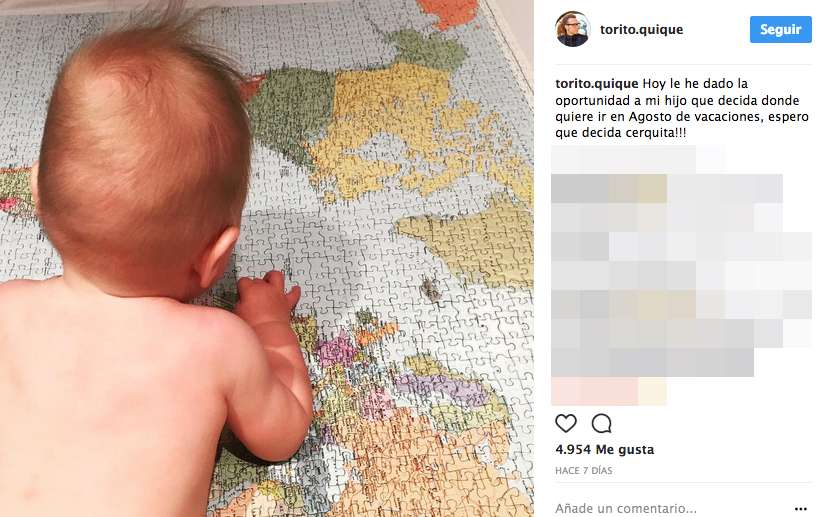Click the pink pixelated row above heart icon
Screen dimensions: 828x517
click(x=609, y=391)
